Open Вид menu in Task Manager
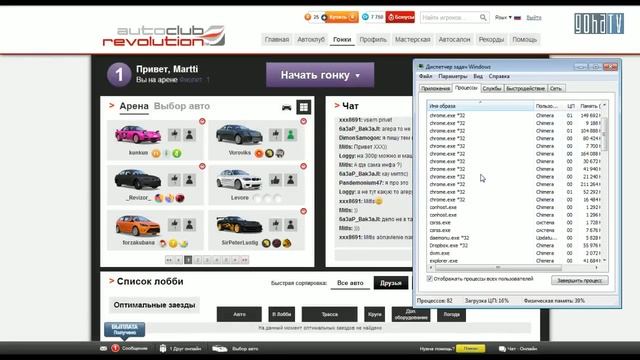Screen dimensions: 640x360 point(478,76)
